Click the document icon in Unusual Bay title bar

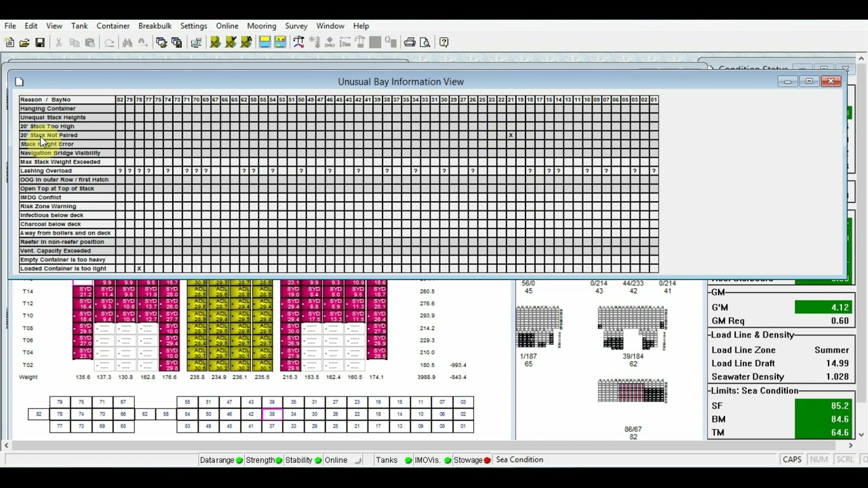[x=19, y=81]
